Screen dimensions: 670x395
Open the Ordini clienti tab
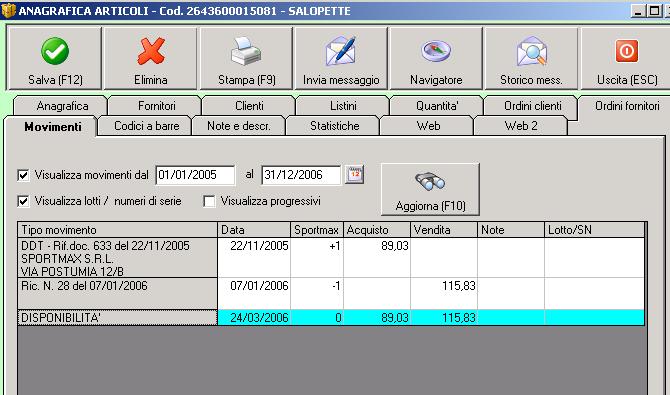coord(532,106)
